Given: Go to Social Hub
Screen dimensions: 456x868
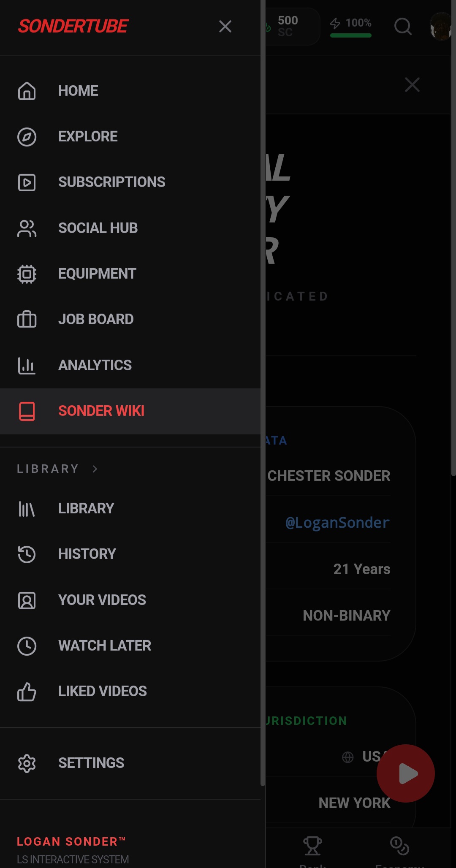Looking at the screenshot, I should coord(98,228).
